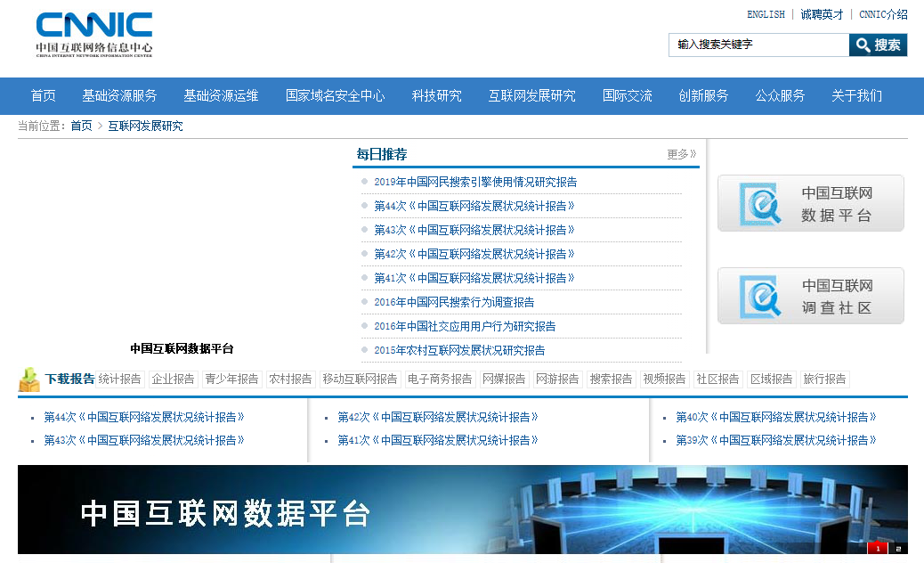Select the 视频报告 tab
Viewport: 924px width, 563px height.
coord(665,379)
